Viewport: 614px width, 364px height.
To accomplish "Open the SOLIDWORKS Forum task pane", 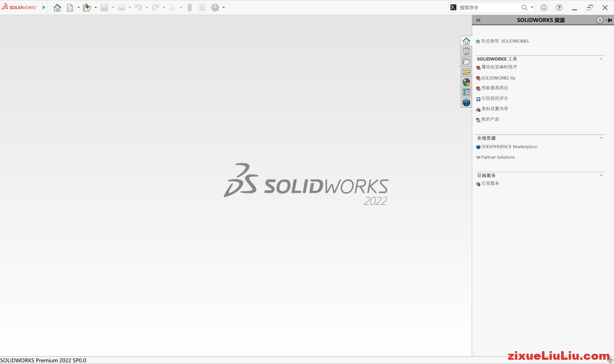I will [466, 102].
